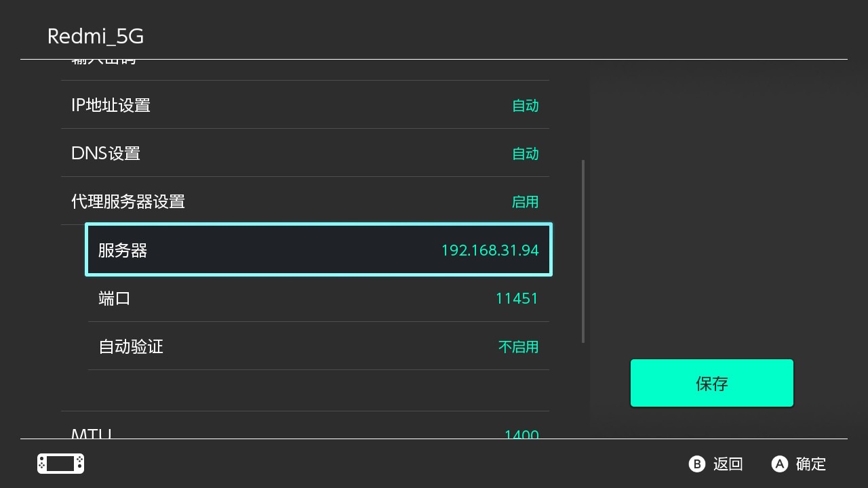The width and height of the screenshot is (868, 488).
Task: Toggle the 代理服务器设置 启用 value
Action: 525,202
